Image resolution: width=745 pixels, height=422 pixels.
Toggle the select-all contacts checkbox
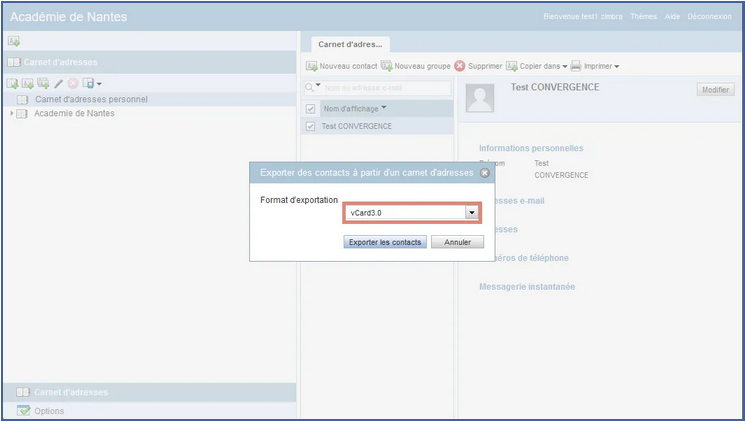click(x=311, y=108)
